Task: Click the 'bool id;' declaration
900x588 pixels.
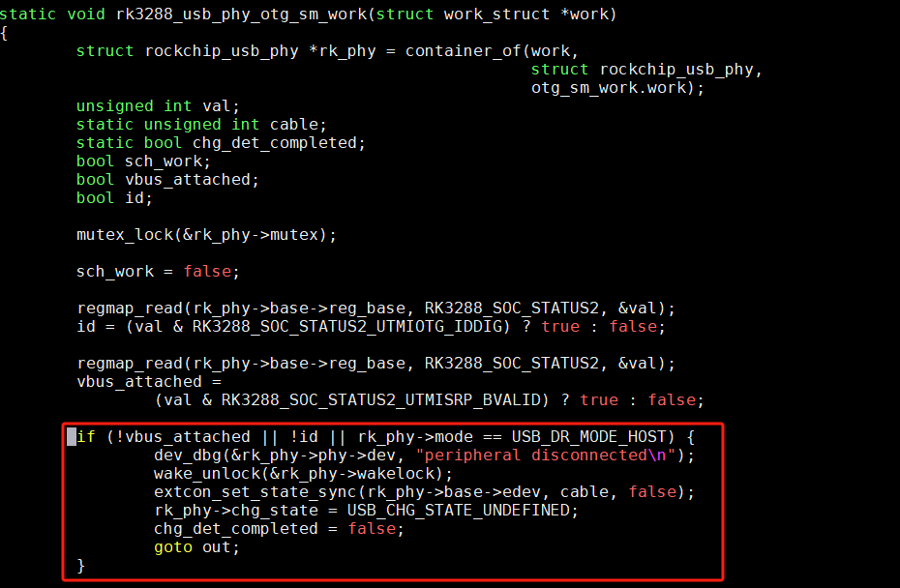Action: click(114, 198)
